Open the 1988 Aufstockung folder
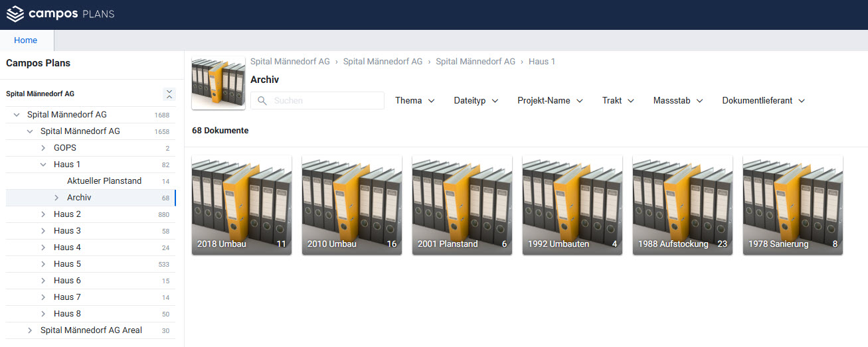The height and width of the screenshot is (347, 868). coord(682,205)
